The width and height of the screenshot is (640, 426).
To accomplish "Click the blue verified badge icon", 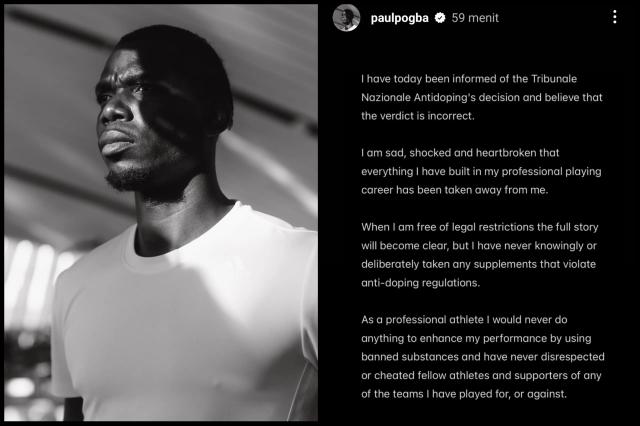I will pyautogui.click(x=440, y=18).
